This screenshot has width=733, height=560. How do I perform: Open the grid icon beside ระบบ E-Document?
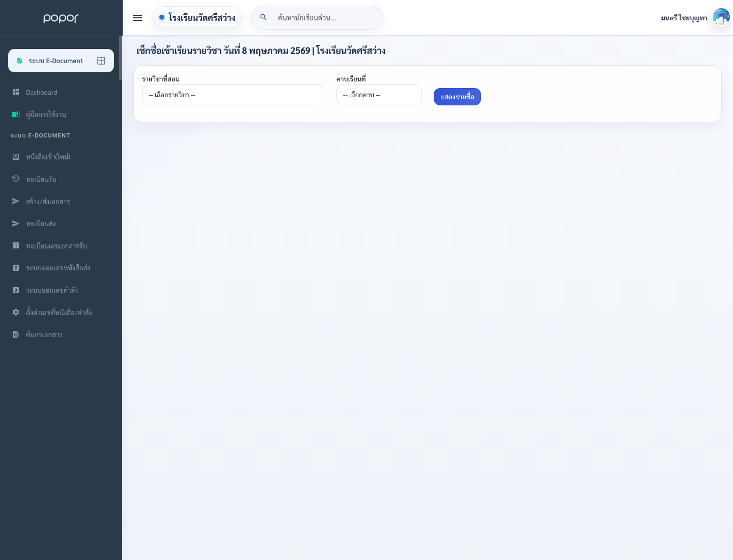click(x=101, y=61)
